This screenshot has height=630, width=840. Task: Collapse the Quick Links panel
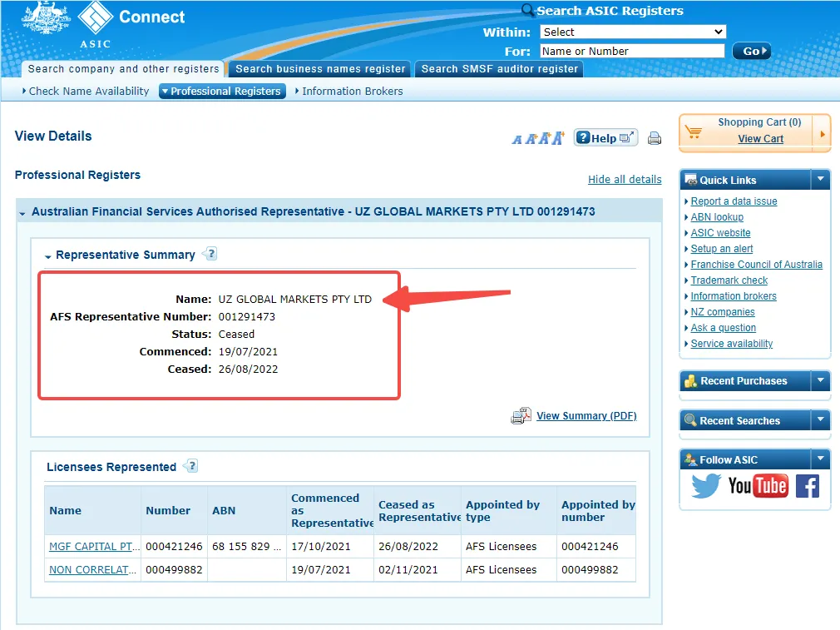pyautogui.click(x=821, y=179)
